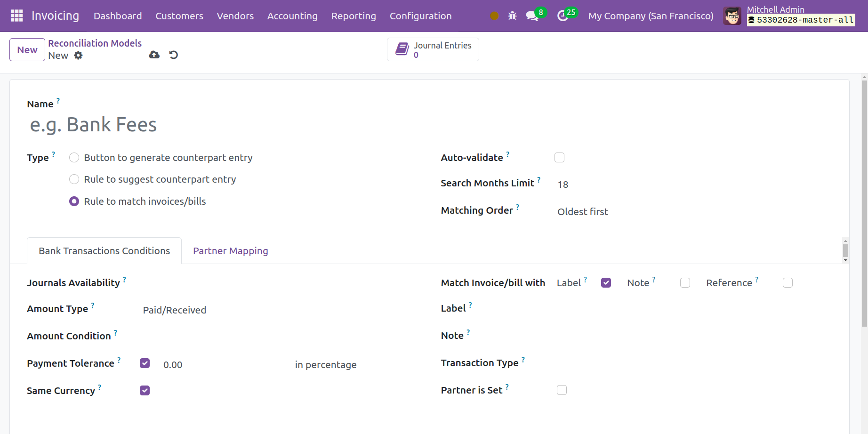Show help tooltip for Partner is Set

(x=507, y=386)
